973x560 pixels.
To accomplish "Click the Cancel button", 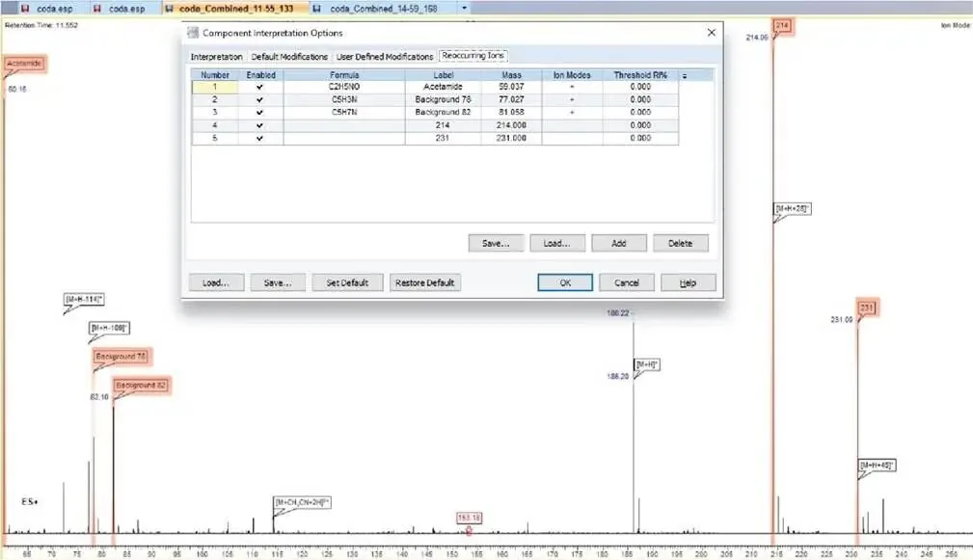I will (x=627, y=282).
